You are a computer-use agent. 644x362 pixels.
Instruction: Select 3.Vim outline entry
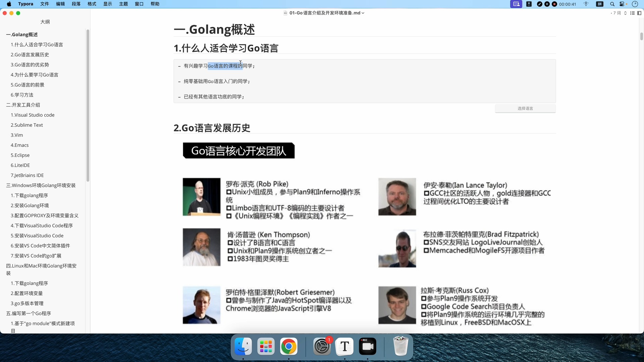pyautogui.click(x=17, y=135)
